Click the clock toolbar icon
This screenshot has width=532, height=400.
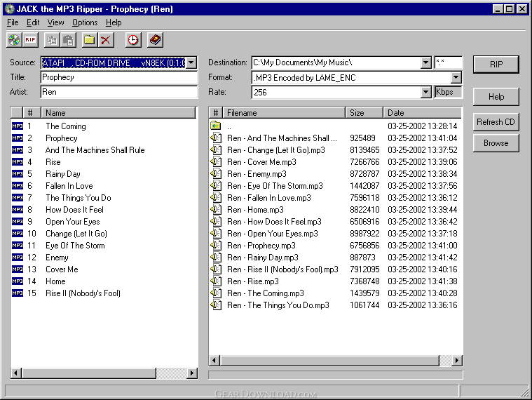132,40
